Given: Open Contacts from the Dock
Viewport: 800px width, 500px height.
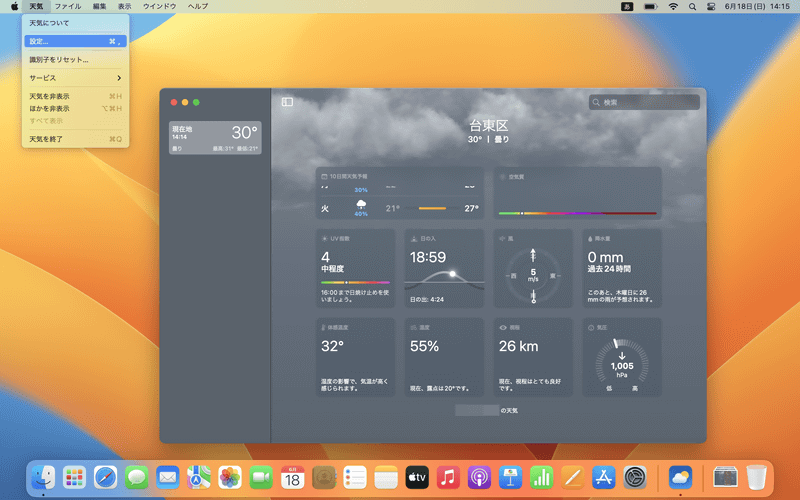Looking at the screenshot, I should pos(323,478).
